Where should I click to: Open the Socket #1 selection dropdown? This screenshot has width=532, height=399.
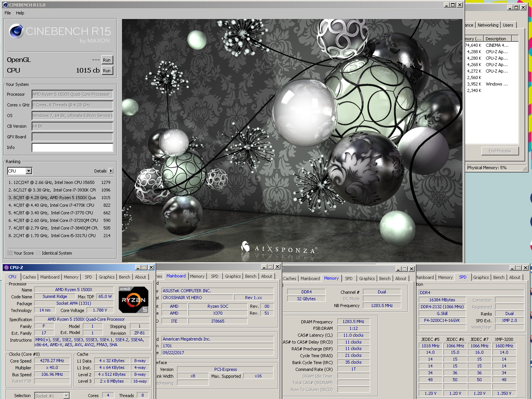click(66, 396)
